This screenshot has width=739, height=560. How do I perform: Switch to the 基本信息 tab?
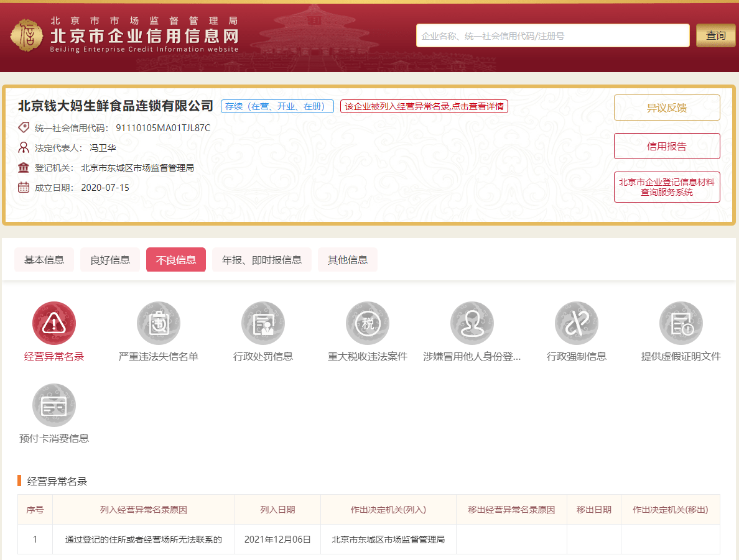click(x=44, y=260)
